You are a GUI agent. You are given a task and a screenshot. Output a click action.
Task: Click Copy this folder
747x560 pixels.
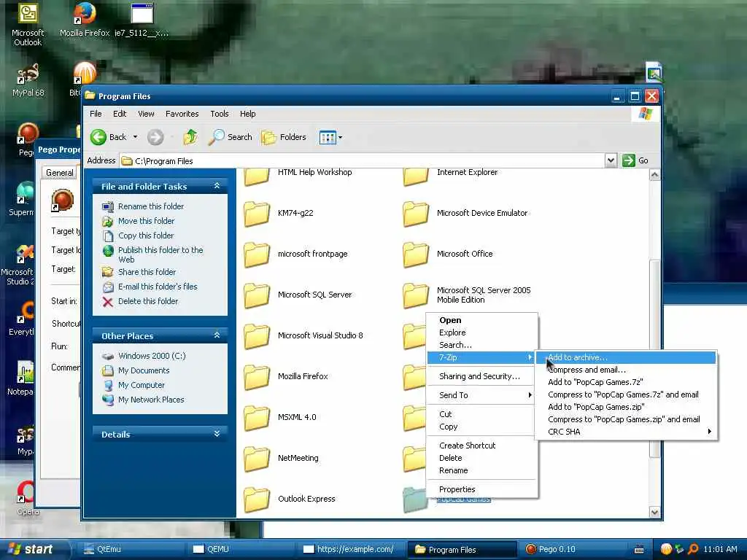click(x=146, y=236)
